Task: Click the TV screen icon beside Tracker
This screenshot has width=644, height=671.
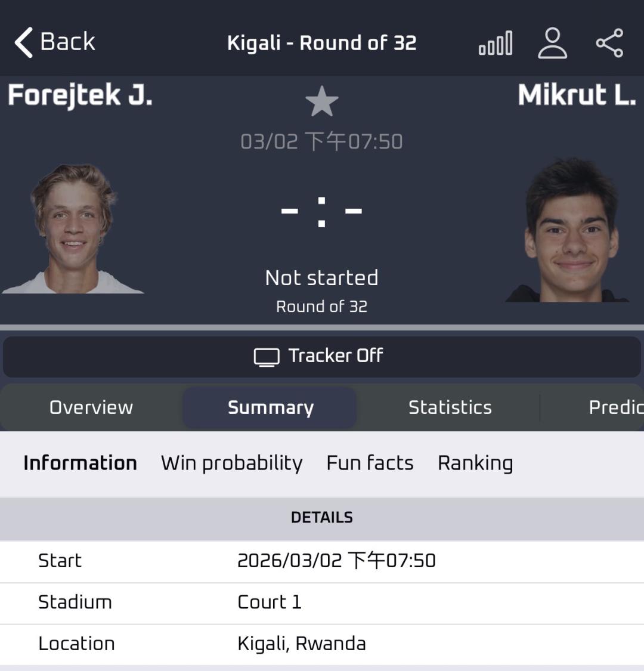Action: coord(266,357)
